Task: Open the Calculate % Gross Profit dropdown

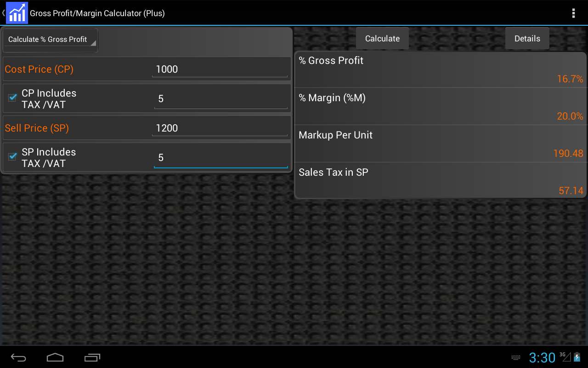Action: coord(50,39)
